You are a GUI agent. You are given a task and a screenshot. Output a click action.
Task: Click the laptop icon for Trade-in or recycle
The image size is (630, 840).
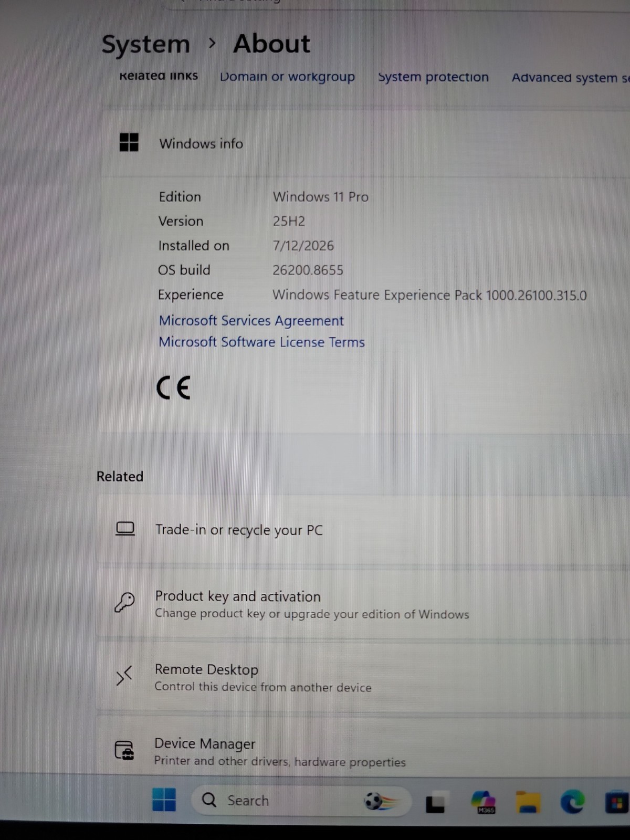[125, 529]
